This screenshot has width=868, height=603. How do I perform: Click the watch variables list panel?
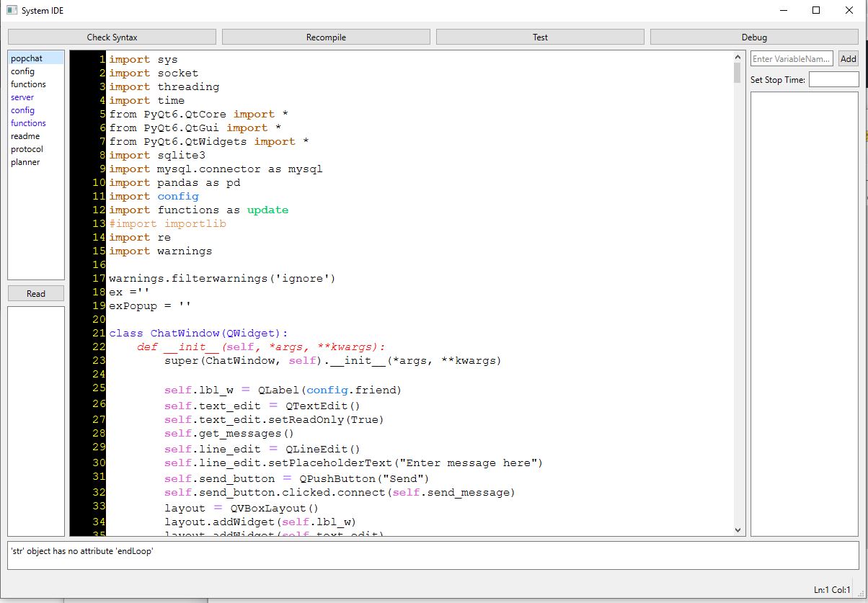tap(805, 314)
